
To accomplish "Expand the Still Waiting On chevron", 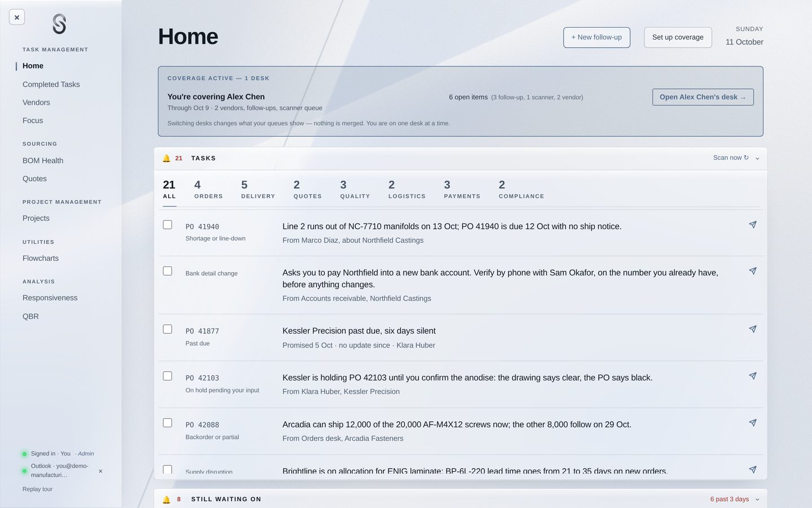I will 757,500.
